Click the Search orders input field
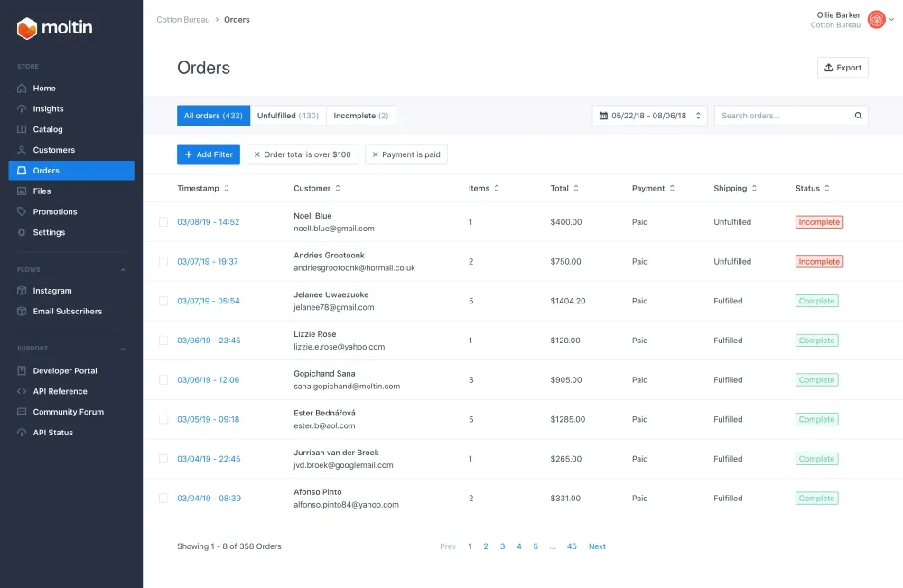Viewport: 903px width, 588px height. 782,116
